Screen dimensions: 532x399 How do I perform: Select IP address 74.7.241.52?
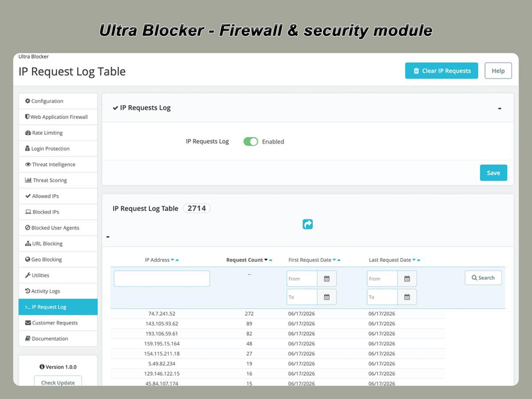pos(162,313)
